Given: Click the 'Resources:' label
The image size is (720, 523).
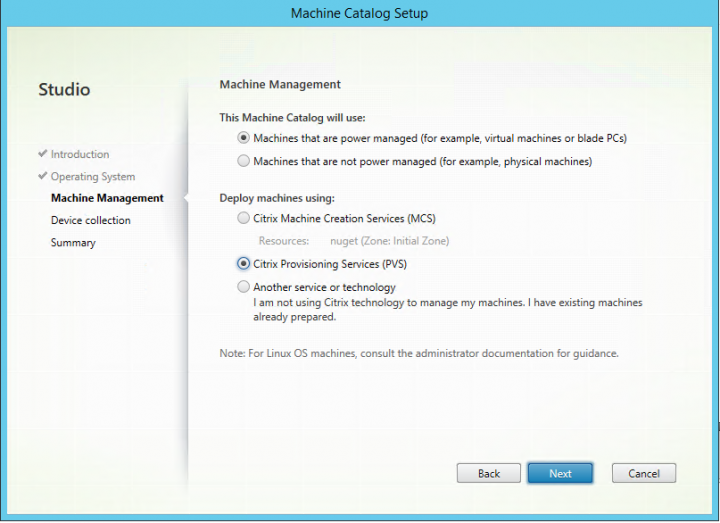Looking at the screenshot, I should [284, 241].
